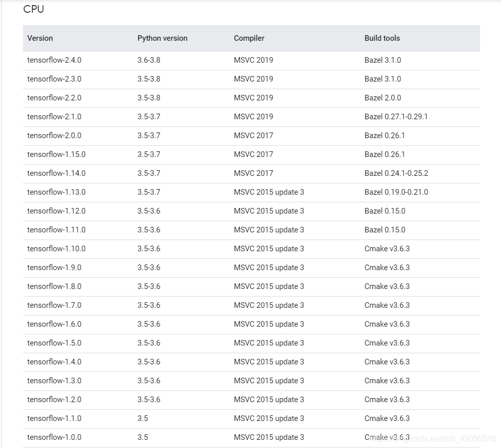Click the tensorflow-1.8.0 version cell
Screen dimensions: 501x448
point(54,286)
